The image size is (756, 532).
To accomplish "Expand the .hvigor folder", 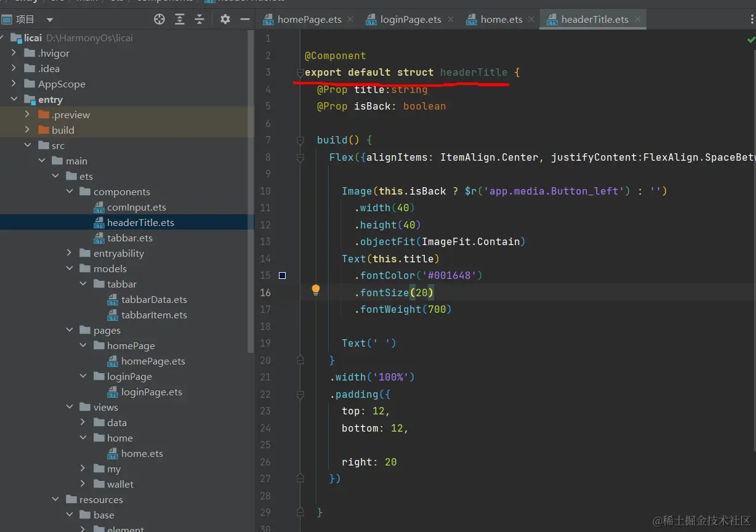I will pos(14,53).
